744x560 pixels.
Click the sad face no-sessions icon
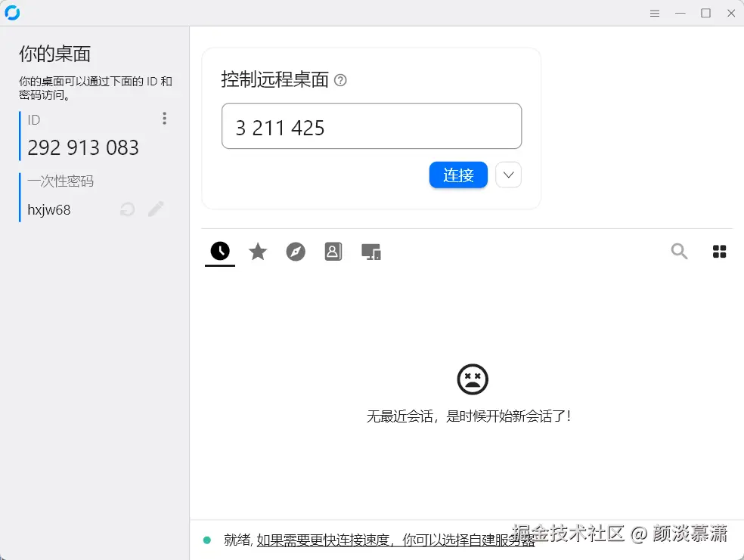[473, 379]
